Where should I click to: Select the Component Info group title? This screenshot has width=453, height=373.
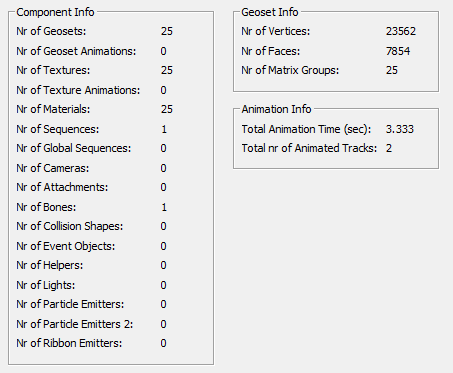pos(55,12)
